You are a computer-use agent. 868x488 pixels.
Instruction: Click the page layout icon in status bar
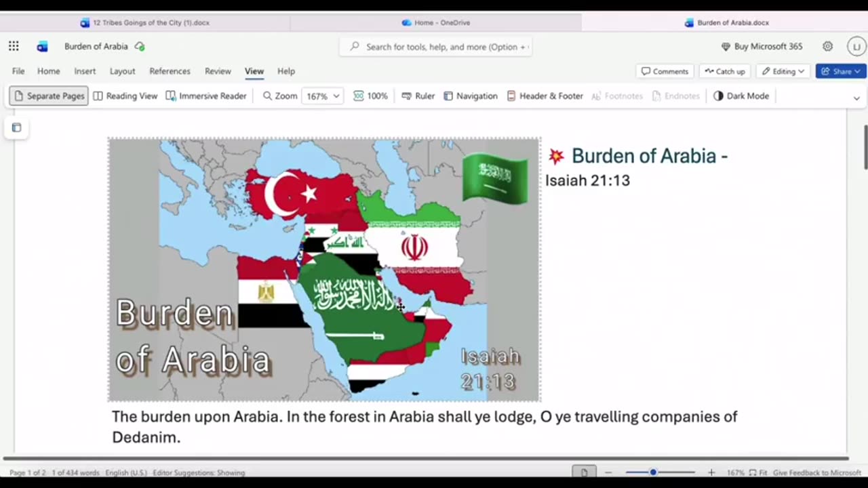pos(584,472)
